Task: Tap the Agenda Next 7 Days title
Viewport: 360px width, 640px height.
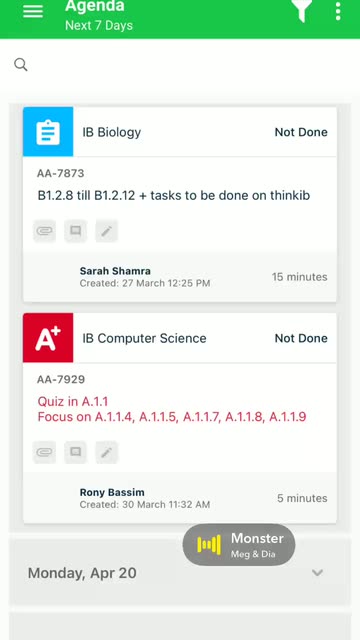Action: (99, 16)
